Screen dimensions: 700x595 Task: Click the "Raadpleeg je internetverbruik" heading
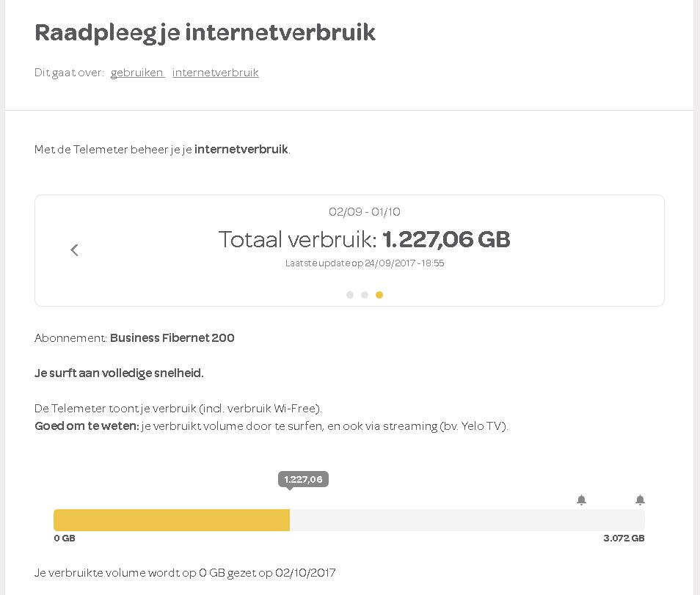point(205,33)
